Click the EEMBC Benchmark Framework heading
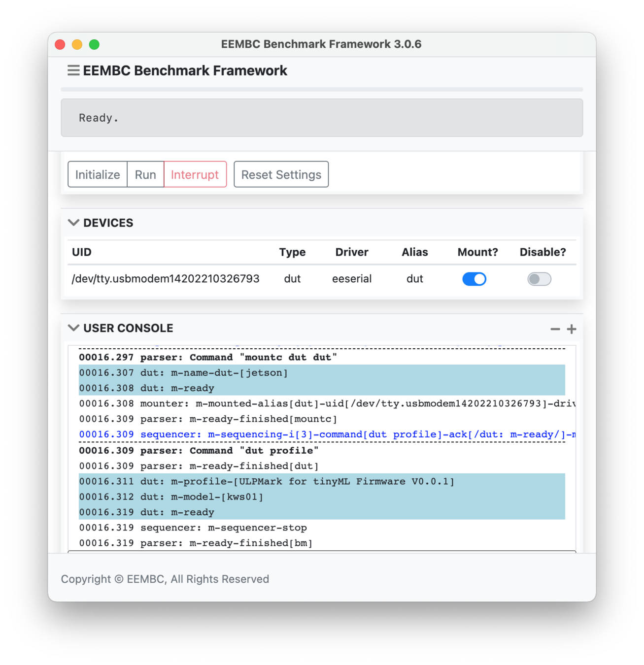 185,70
